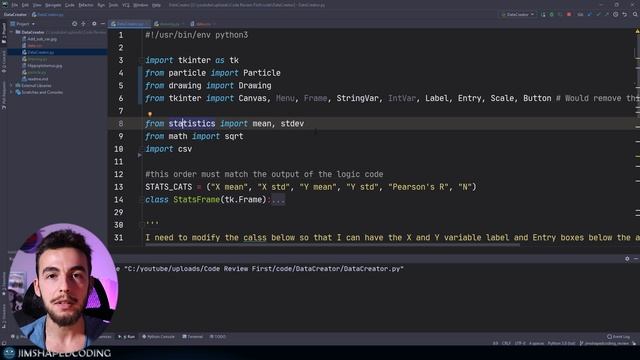Open the Window menu
Viewport: 640px width, 360px height.
[140, 5]
